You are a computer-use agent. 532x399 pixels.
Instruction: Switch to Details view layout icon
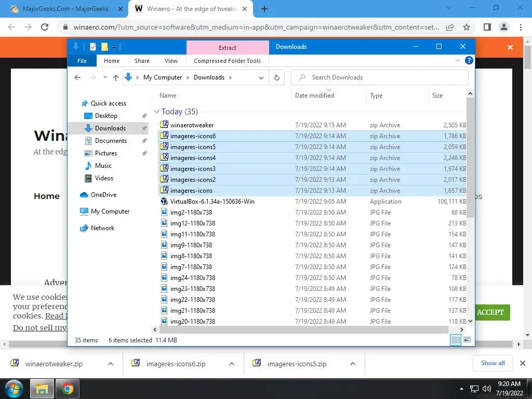(456, 340)
